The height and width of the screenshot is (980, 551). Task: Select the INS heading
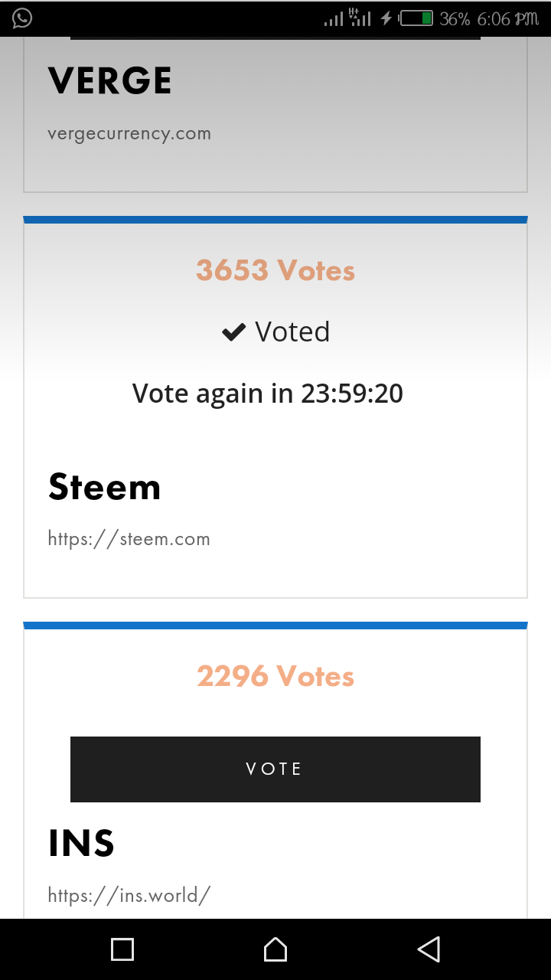pyautogui.click(x=81, y=844)
